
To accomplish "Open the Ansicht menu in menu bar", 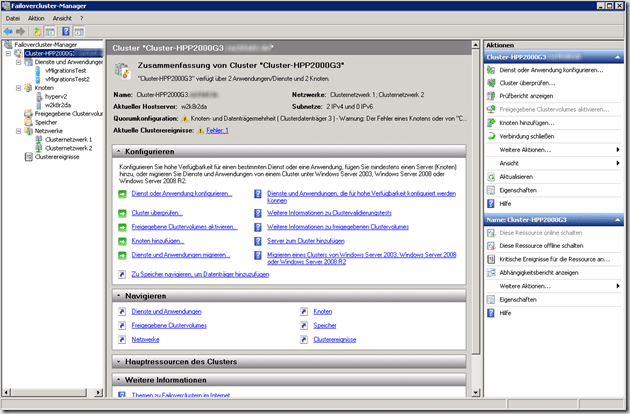I will pyautogui.click(x=62, y=18).
